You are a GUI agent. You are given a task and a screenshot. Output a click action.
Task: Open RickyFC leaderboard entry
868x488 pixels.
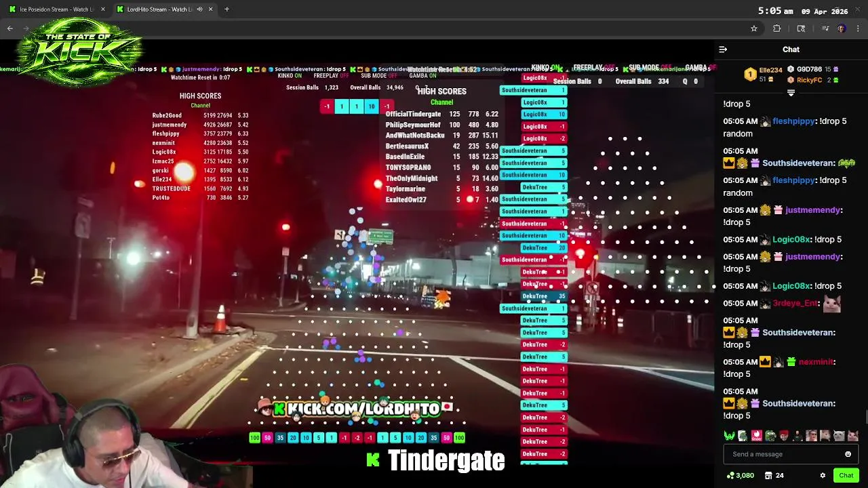pyautogui.click(x=814, y=80)
